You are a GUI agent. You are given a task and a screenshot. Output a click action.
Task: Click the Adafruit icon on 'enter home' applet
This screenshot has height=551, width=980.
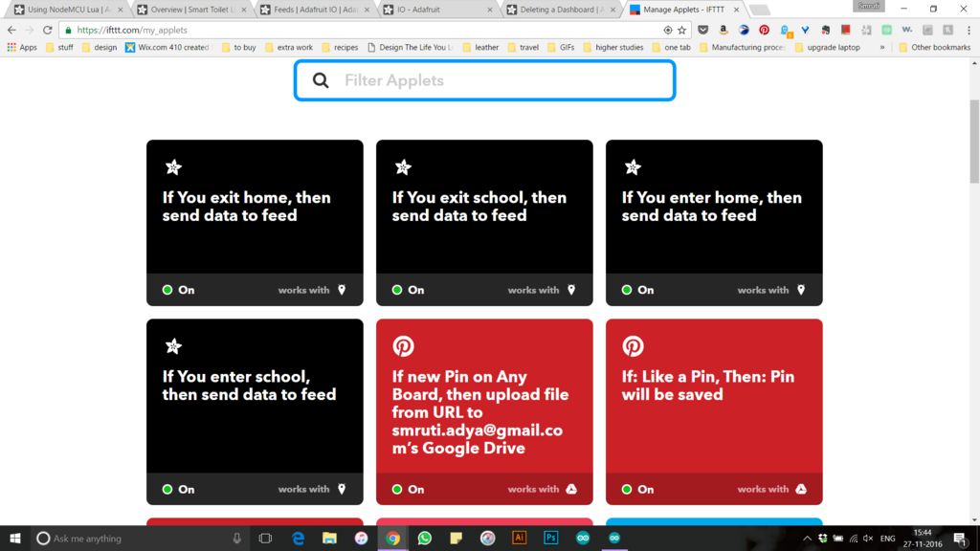click(x=633, y=166)
